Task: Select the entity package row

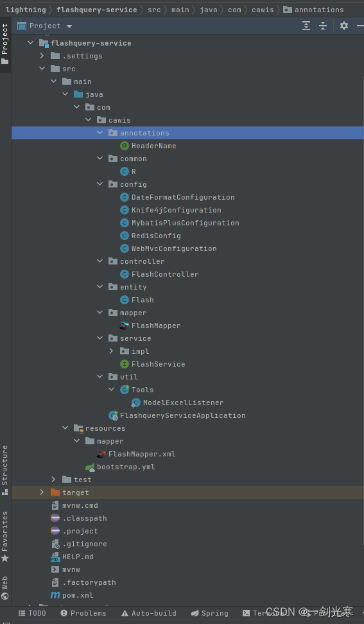Action: pos(187,287)
